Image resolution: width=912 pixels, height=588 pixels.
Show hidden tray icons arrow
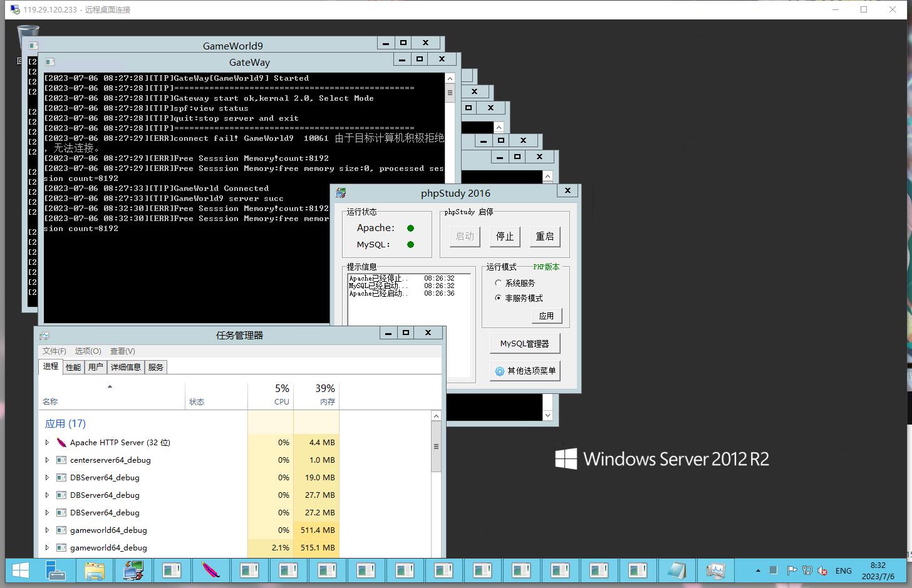[x=758, y=570]
